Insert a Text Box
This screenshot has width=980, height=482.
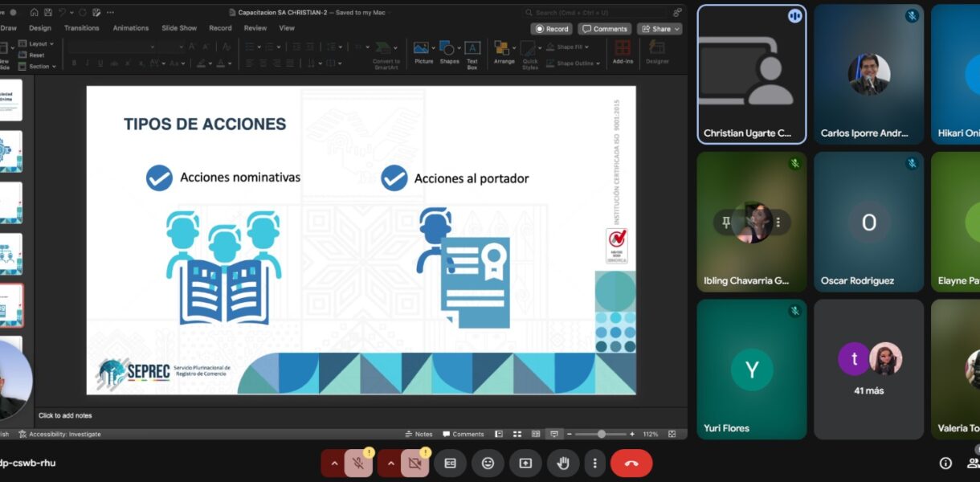[472, 55]
